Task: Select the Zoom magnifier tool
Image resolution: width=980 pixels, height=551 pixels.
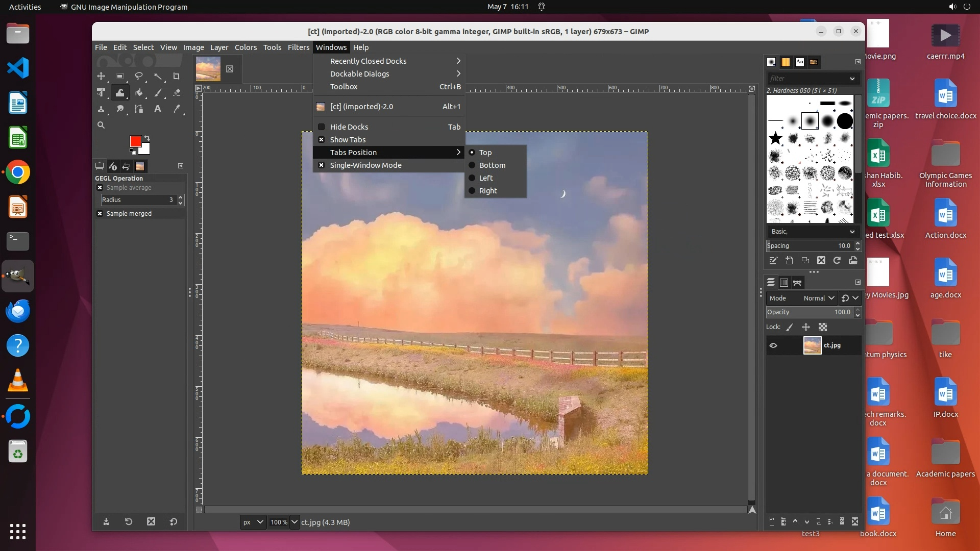Action: coord(101,125)
